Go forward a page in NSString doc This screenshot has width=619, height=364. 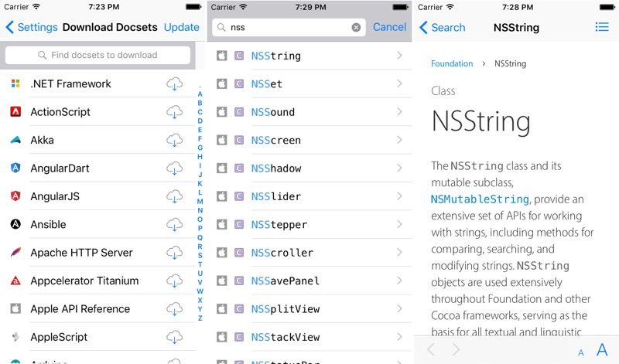[456, 349]
